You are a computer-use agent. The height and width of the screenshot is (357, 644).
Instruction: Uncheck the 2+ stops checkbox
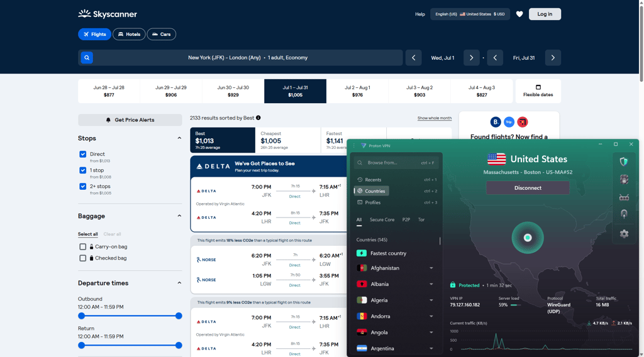pyautogui.click(x=82, y=186)
